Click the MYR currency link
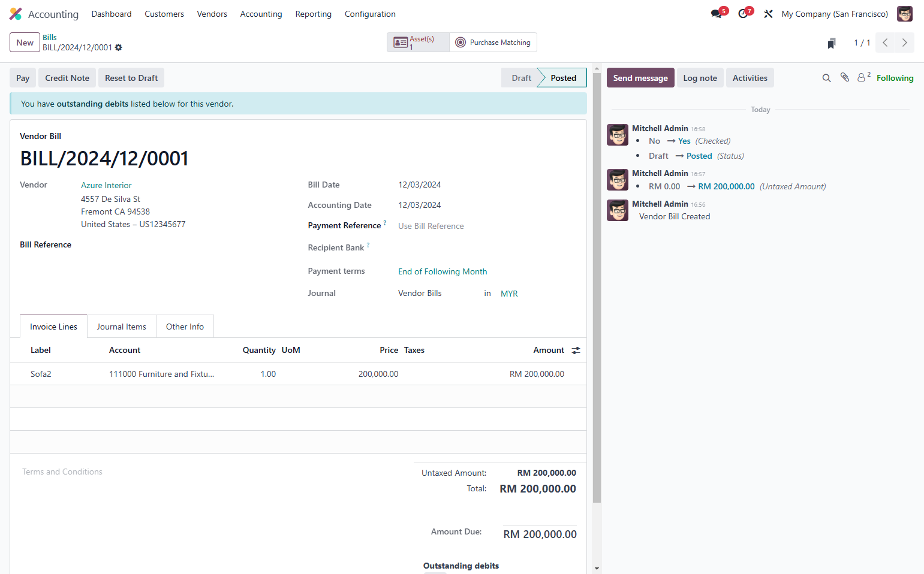 [x=509, y=294]
